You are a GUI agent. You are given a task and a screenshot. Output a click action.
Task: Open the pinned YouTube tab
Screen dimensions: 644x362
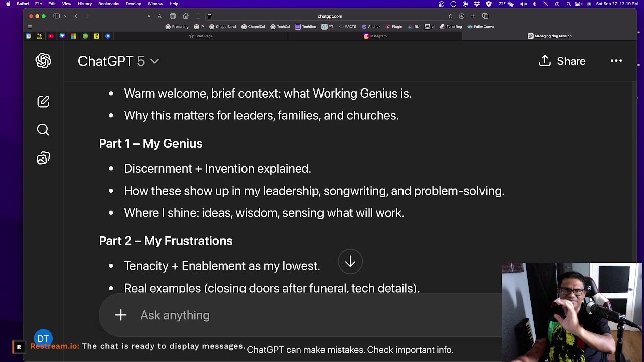[51, 36]
